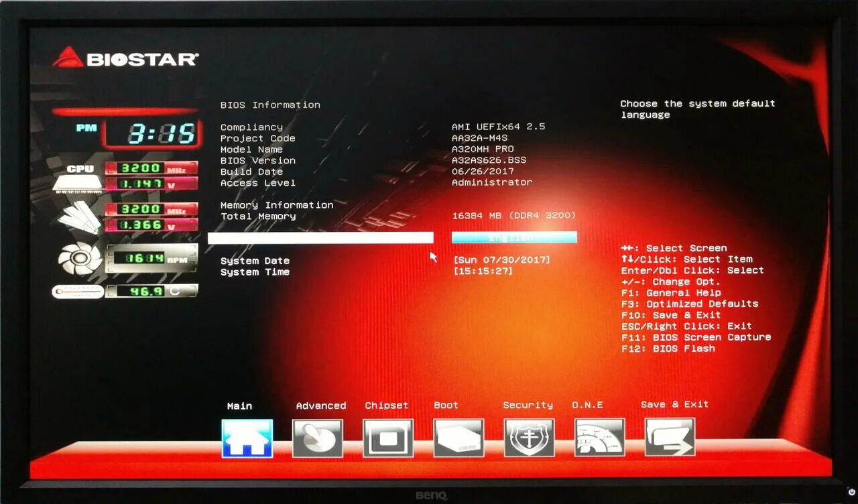858x504 pixels.
Task: Click the fan icon
Action: 80,258
